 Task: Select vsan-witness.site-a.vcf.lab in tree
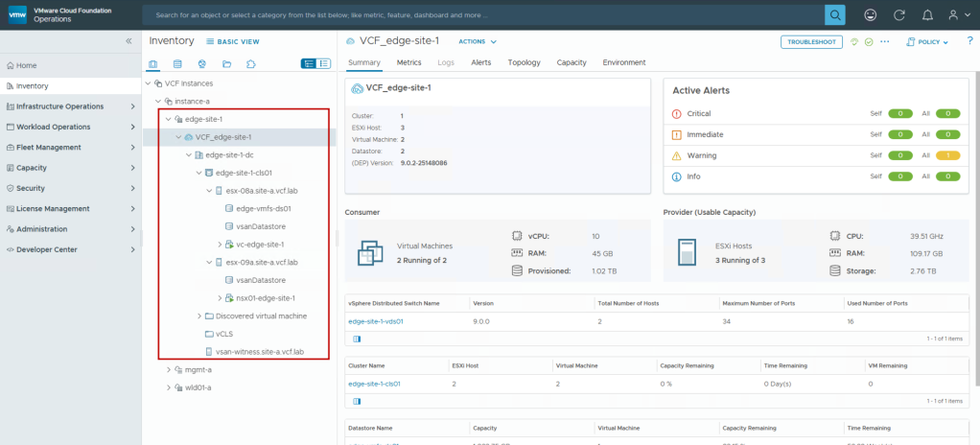pyautogui.click(x=259, y=352)
